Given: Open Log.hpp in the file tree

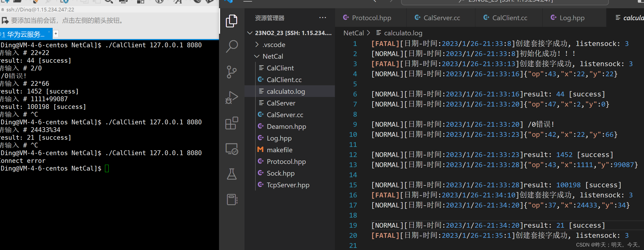Looking at the screenshot, I should [x=290, y=138].
